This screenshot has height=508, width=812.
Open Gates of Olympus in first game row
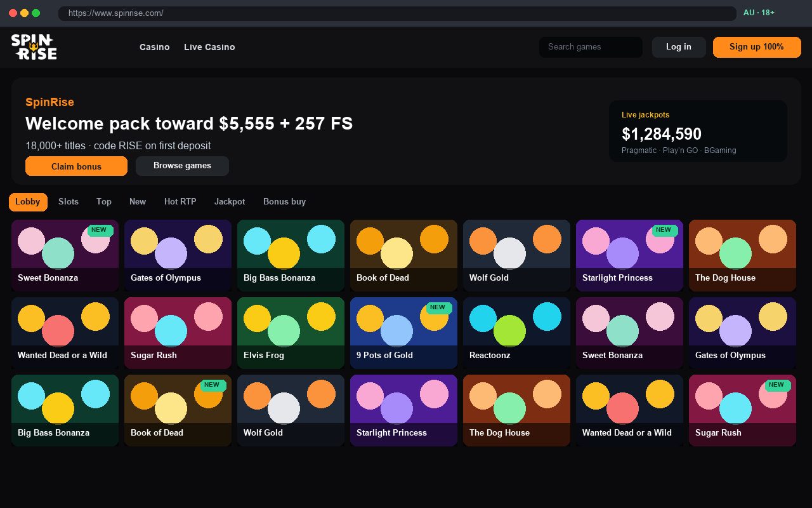(x=178, y=255)
